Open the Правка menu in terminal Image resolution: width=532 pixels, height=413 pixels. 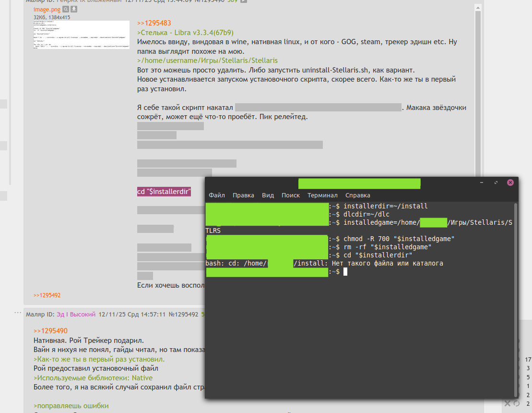[x=243, y=195]
